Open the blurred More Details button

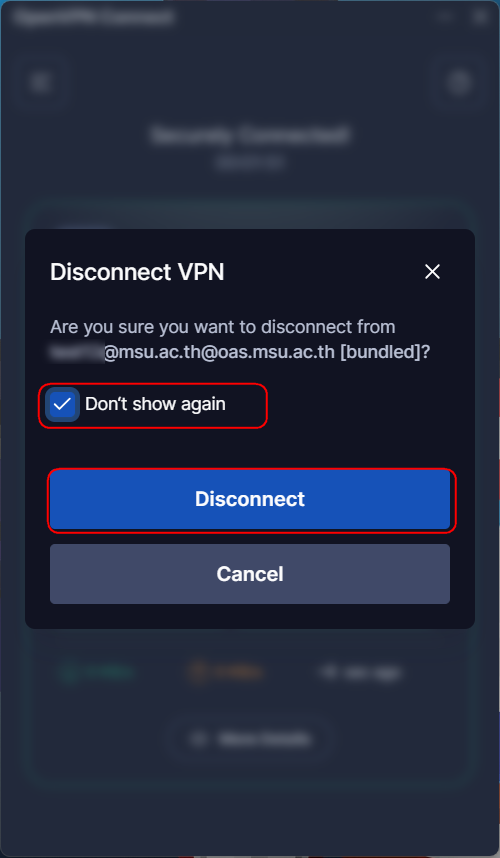(250, 739)
